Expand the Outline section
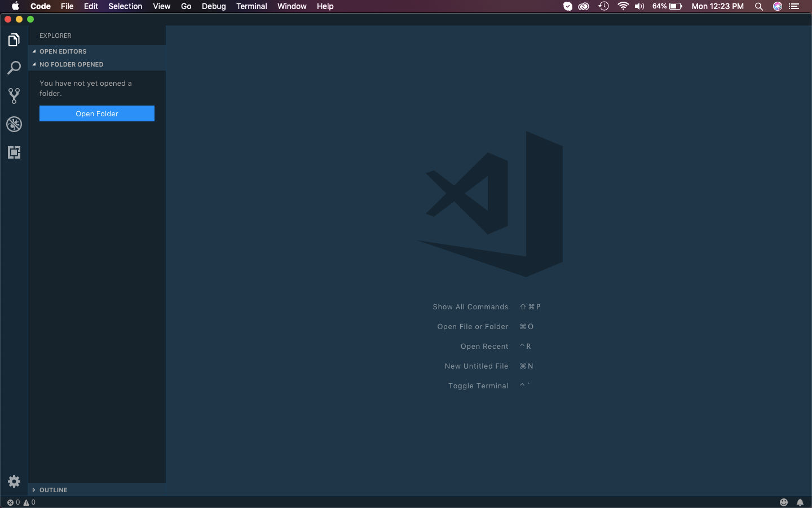 click(97, 490)
